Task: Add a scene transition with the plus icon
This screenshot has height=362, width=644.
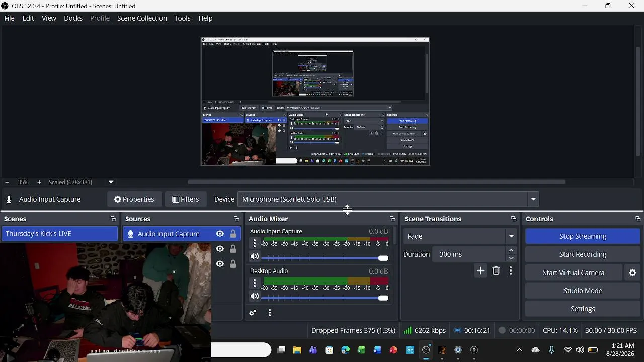Action: coord(480,271)
